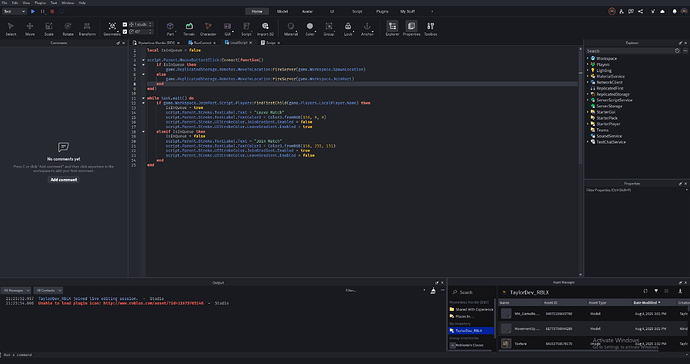Collapse the while loop at line 11
This screenshot has width=690, height=364.
point(143,98)
